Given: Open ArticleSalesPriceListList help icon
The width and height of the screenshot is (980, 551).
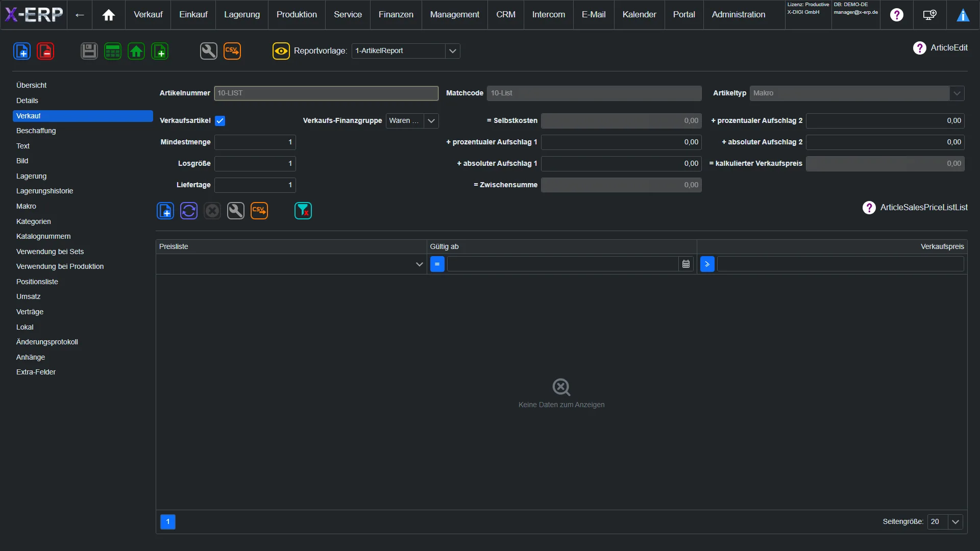Looking at the screenshot, I should 869,208.
